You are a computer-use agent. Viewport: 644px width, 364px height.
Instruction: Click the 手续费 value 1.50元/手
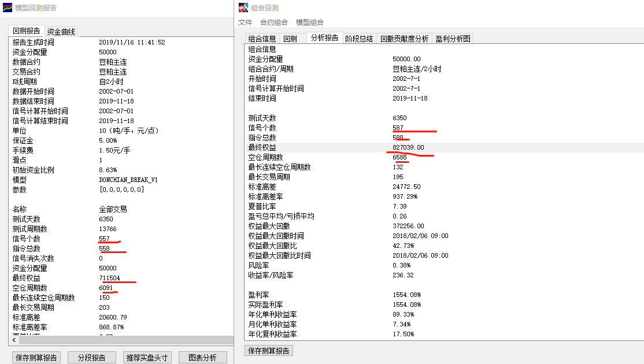(114, 151)
